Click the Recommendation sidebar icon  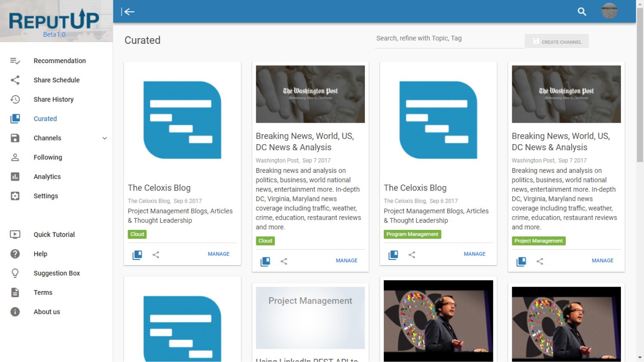[15, 61]
